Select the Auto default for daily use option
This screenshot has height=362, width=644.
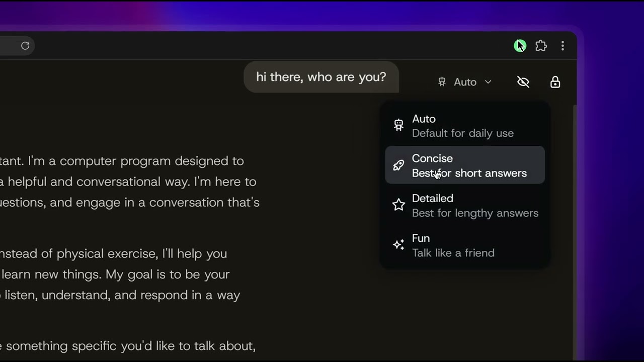pos(463,126)
